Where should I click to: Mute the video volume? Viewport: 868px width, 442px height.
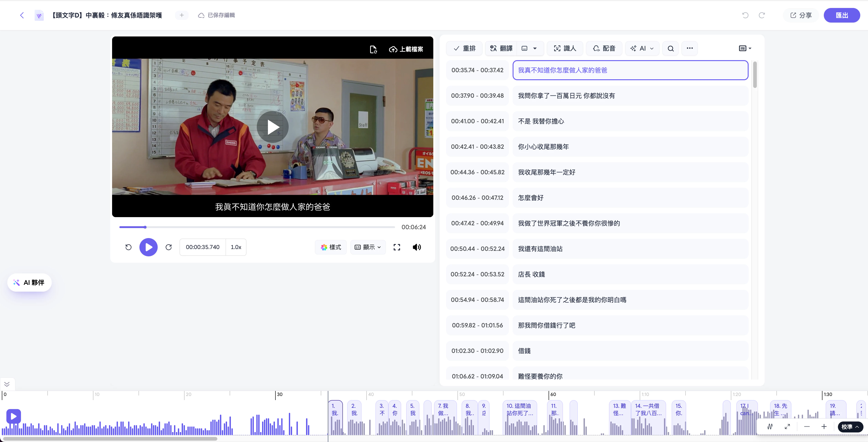(417, 247)
